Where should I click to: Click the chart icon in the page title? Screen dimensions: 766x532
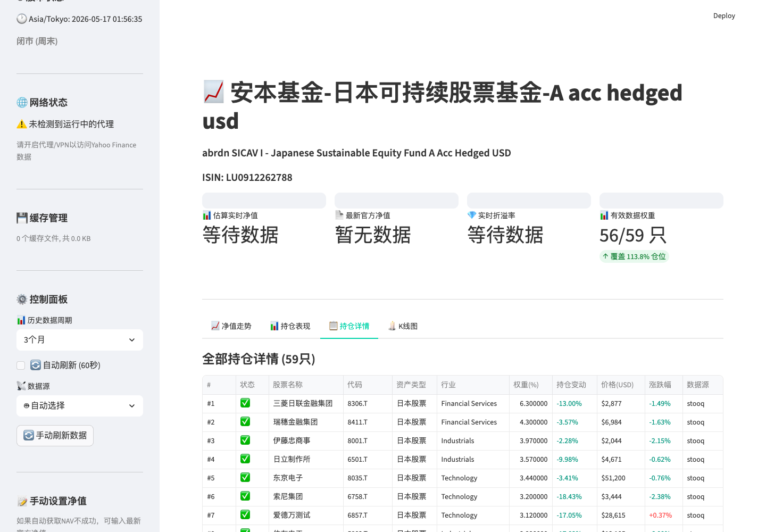[x=214, y=93]
